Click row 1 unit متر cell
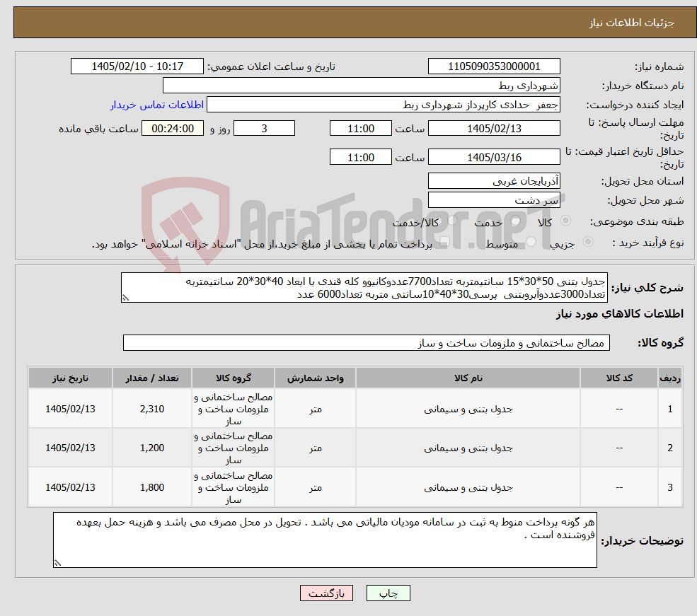697x616 pixels. [x=315, y=409]
